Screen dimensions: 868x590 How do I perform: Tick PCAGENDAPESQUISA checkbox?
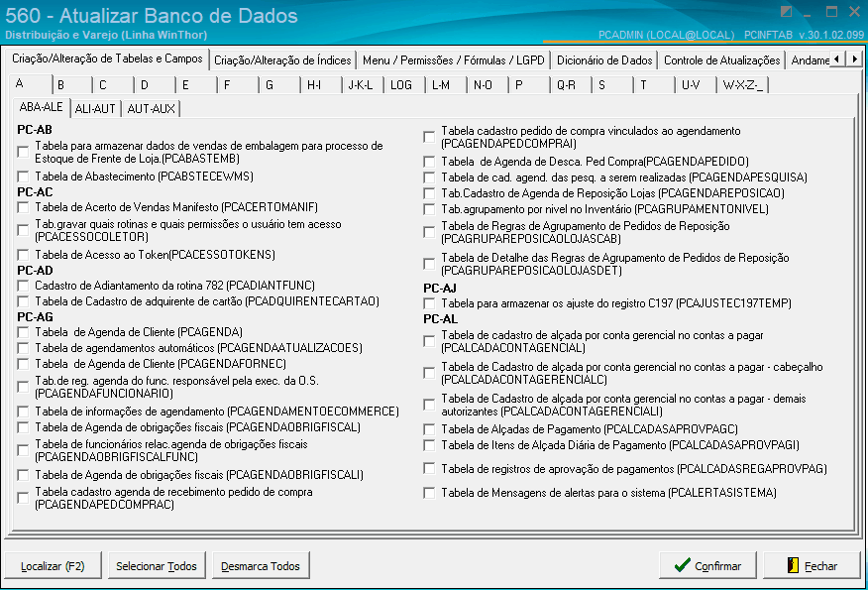[x=429, y=177]
